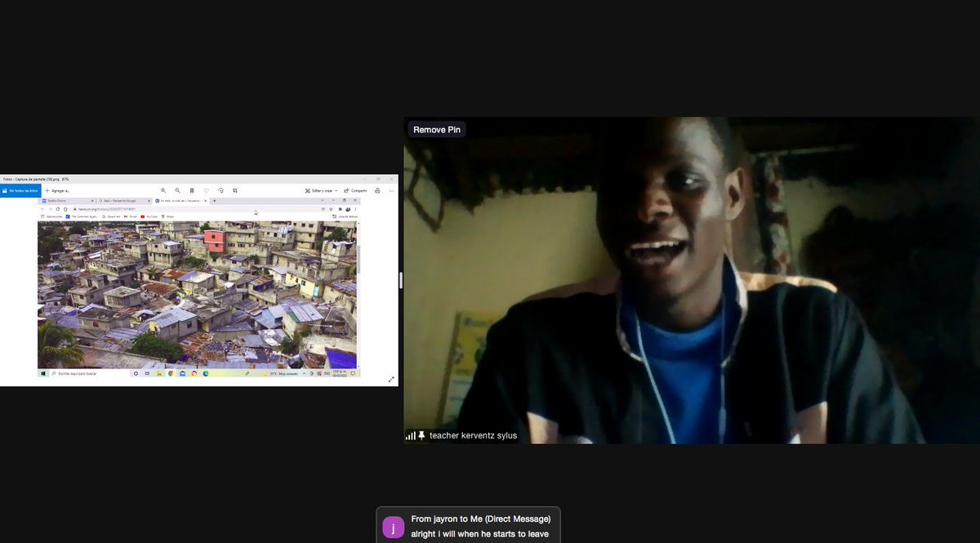Image resolution: width=980 pixels, height=543 pixels.
Task: Click the trash delete icon in Photos toolbar
Action: 192,190
